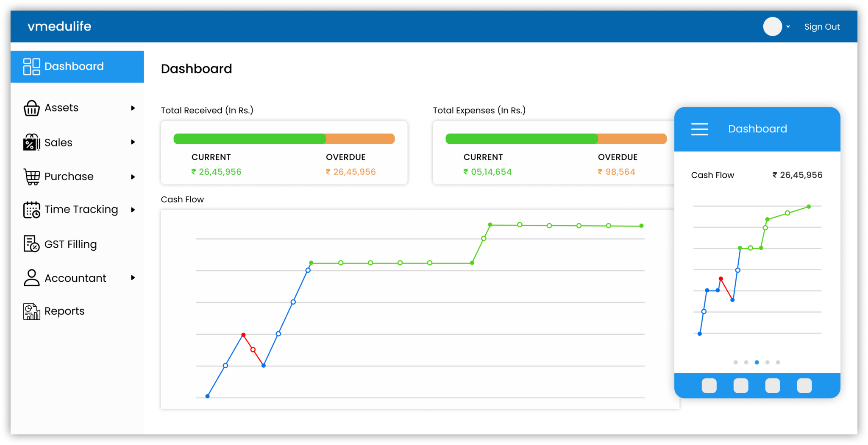Click the Reports chart icon

[x=31, y=311]
